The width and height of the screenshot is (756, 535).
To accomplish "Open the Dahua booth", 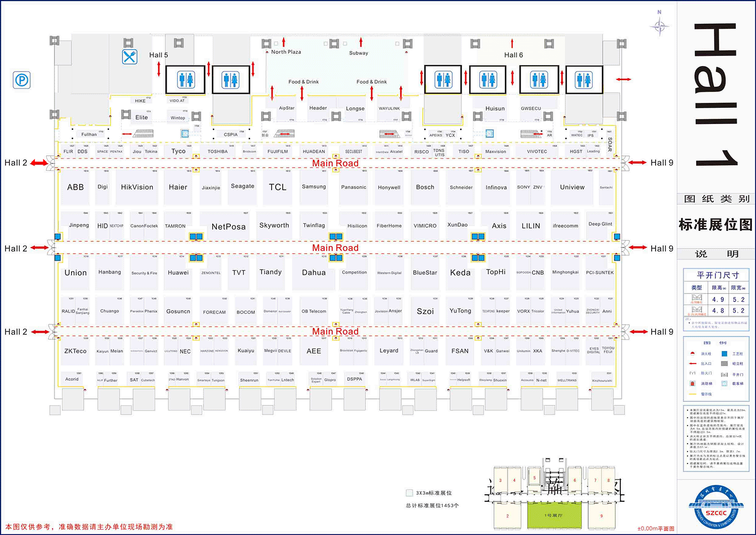I will (x=313, y=273).
